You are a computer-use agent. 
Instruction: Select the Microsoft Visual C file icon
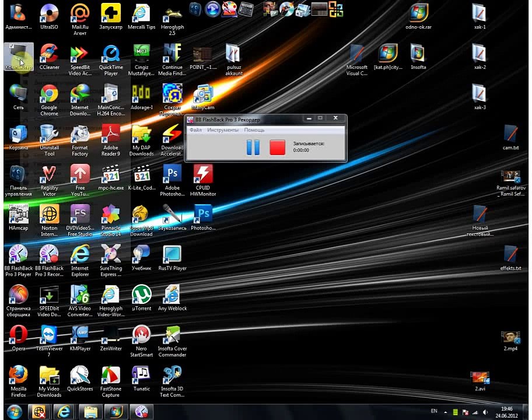[356, 60]
